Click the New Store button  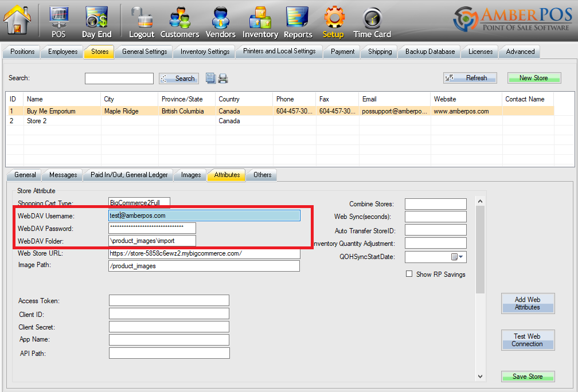(x=534, y=78)
